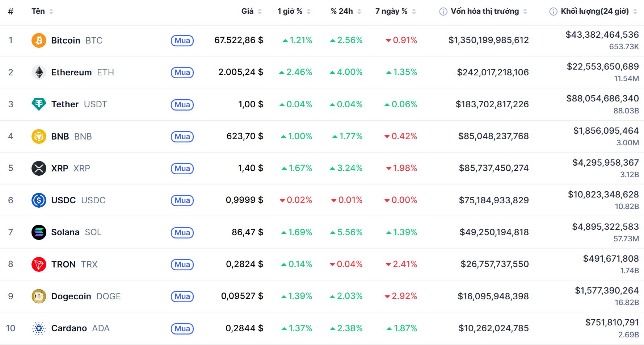This screenshot has height=345, width=644.
Task: Click the TRON red logo icon
Action: tap(39, 265)
